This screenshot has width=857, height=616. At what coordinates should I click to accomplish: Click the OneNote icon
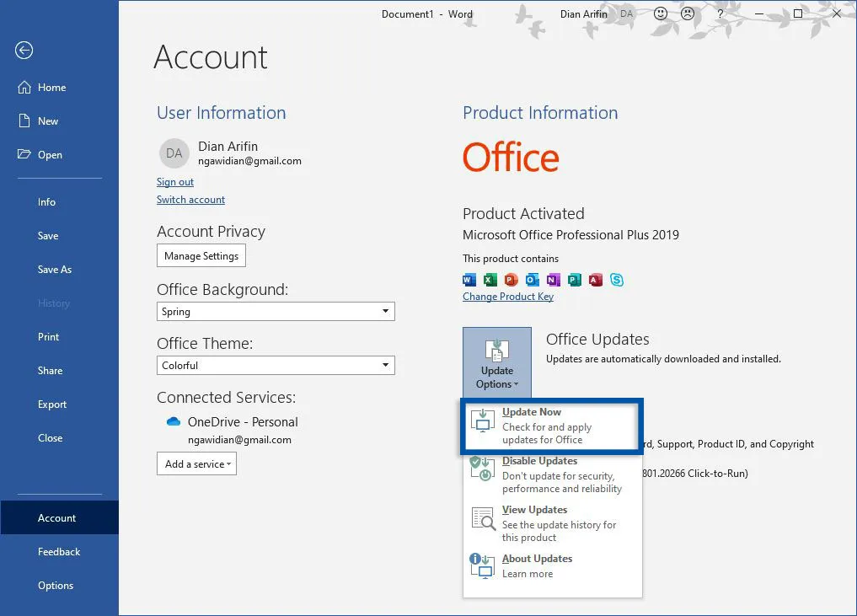tap(553, 280)
